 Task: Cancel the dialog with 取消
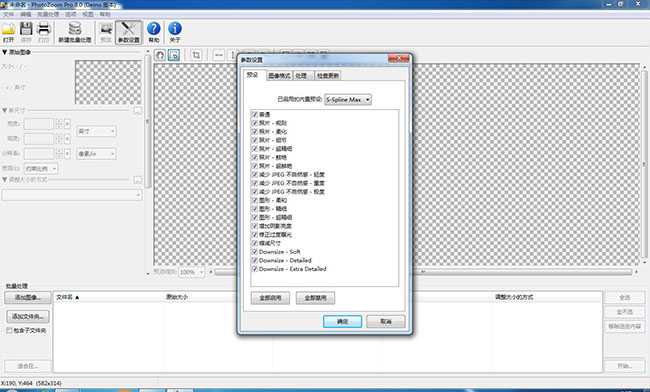coord(386,322)
